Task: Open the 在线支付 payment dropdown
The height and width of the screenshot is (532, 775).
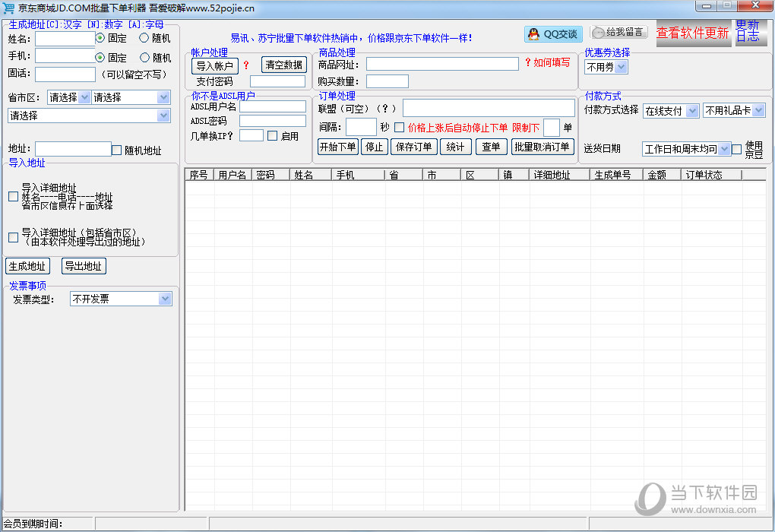Action: pyautogui.click(x=671, y=111)
